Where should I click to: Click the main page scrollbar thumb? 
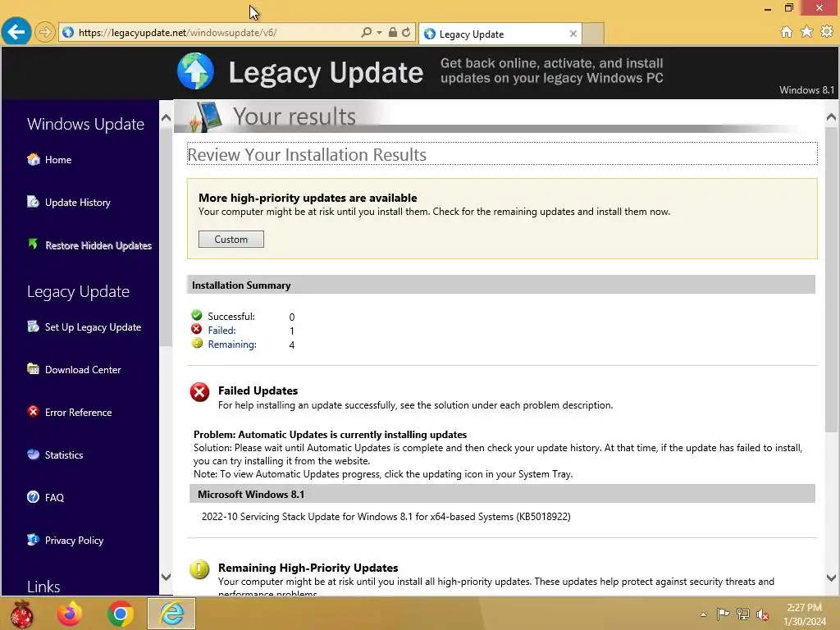coord(832,279)
